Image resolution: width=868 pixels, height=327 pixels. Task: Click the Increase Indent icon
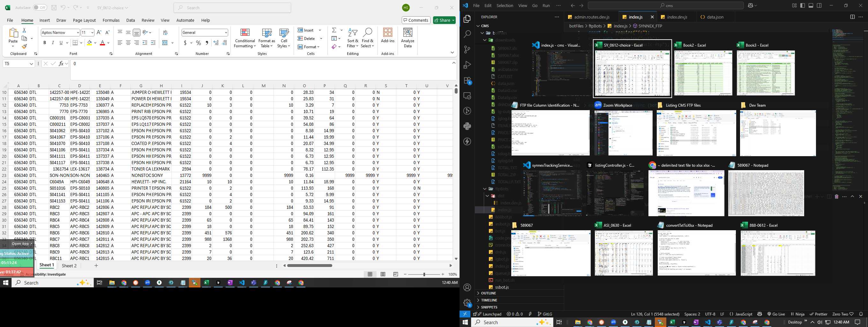pos(153,43)
